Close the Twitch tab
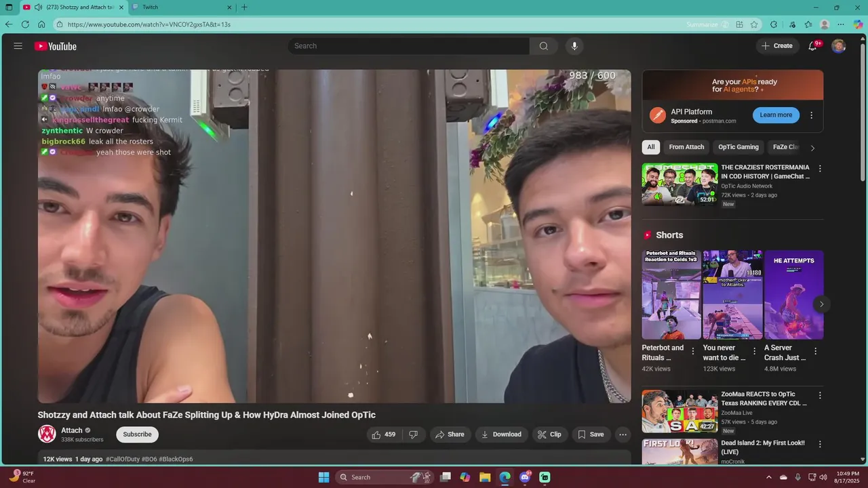 coord(229,7)
